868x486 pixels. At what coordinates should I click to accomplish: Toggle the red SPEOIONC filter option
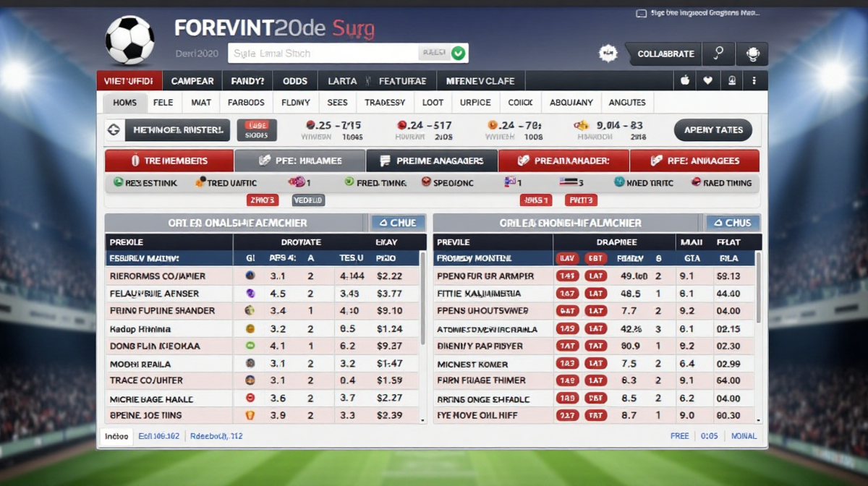coord(426,183)
